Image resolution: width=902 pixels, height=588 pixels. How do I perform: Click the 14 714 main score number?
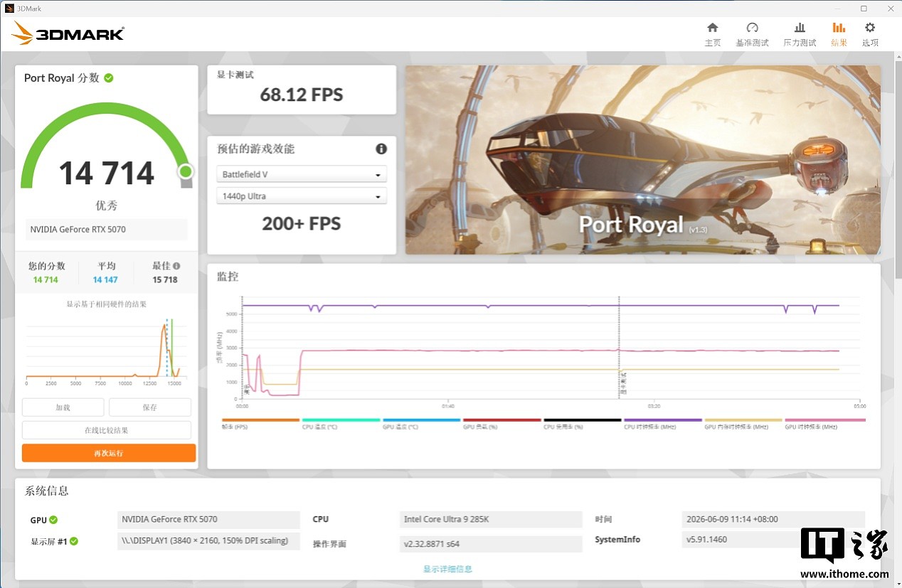[x=106, y=173]
